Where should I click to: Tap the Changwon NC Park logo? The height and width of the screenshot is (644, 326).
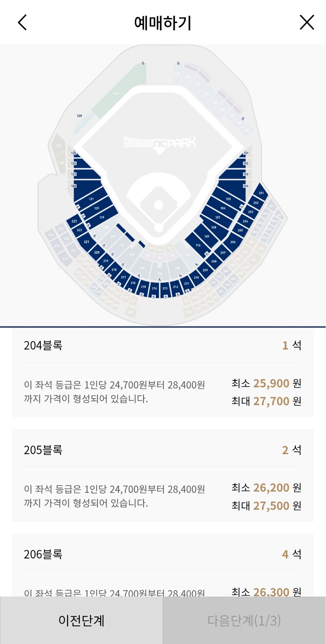[160, 143]
